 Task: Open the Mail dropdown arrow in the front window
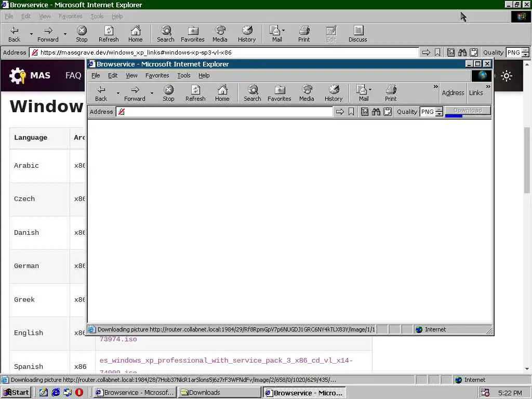[x=370, y=89]
